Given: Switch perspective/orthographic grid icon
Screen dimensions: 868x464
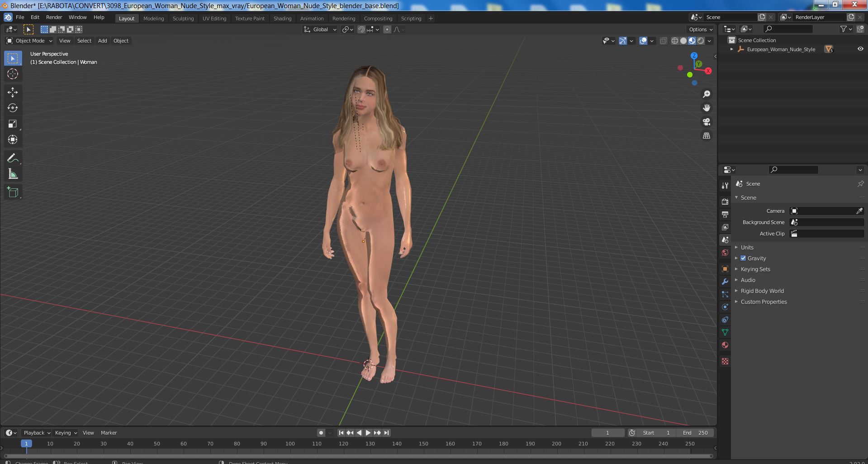Looking at the screenshot, I should 706,135.
